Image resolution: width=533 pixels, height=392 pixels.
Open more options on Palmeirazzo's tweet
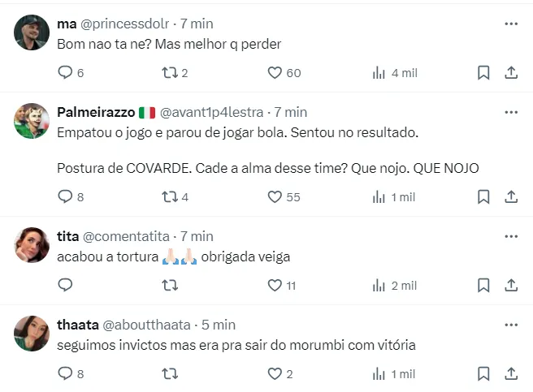[511, 112]
